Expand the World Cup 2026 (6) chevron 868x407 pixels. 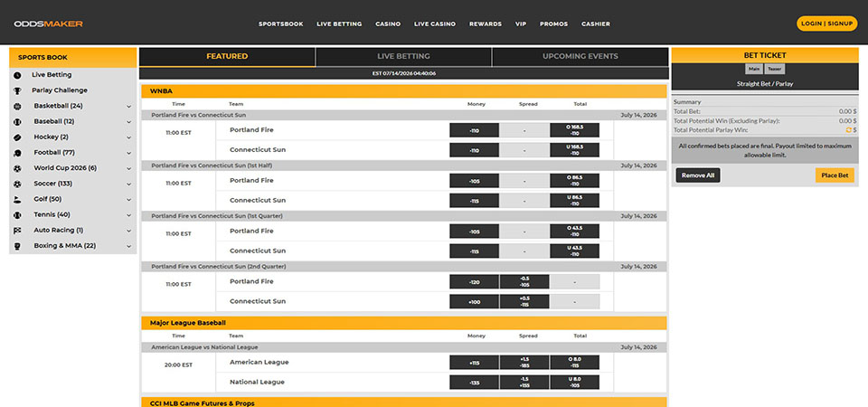click(129, 168)
